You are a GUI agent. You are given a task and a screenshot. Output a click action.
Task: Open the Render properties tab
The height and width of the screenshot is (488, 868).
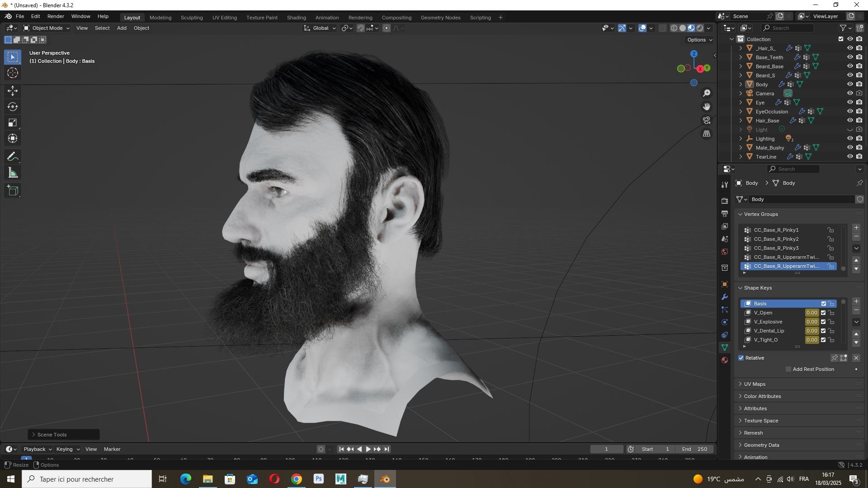click(725, 201)
